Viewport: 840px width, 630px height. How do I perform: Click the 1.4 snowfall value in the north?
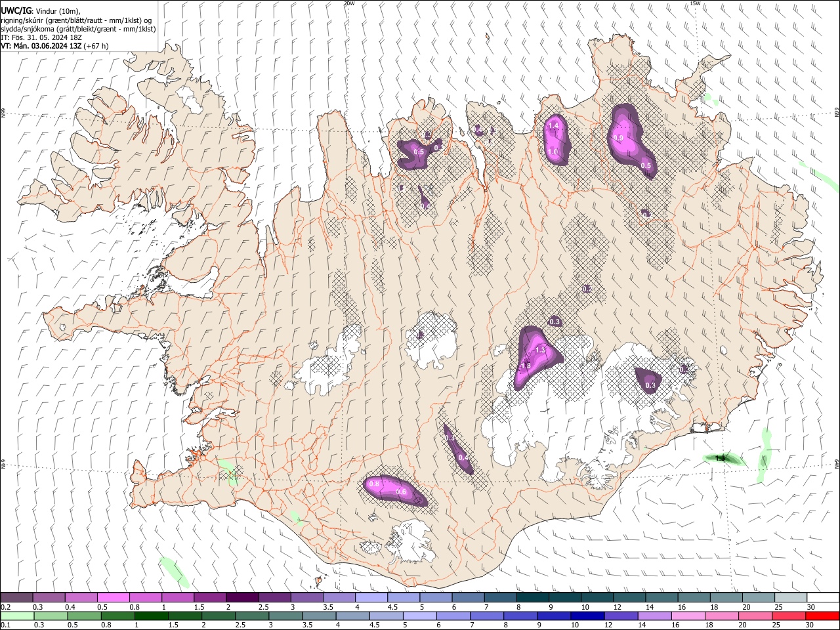coord(553,125)
